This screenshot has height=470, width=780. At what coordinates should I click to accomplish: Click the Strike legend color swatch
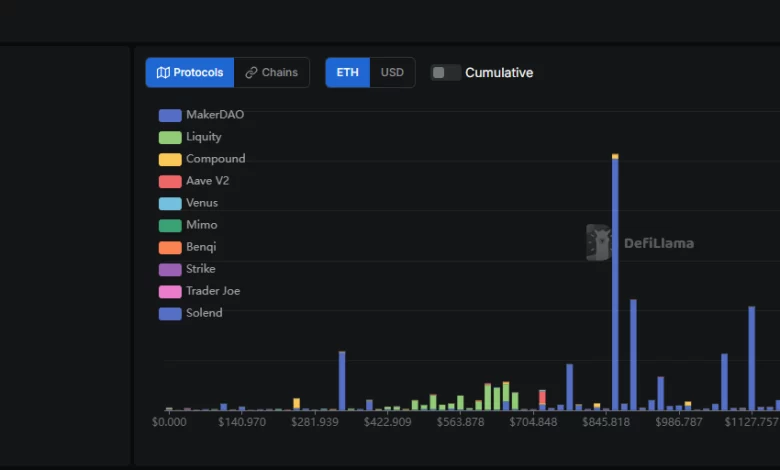pos(170,270)
